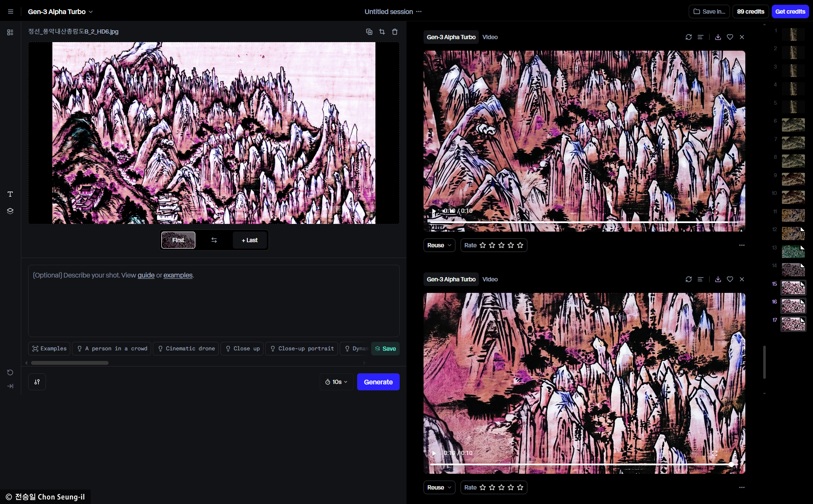Select history thumbnail number 17
Image resolution: width=813 pixels, height=504 pixels.
793,324
